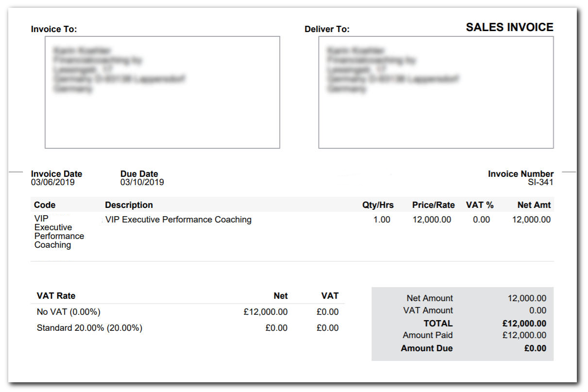Screen dimensions: 588x392
Task: Click the Description column header
Action: tap(129, 205)
